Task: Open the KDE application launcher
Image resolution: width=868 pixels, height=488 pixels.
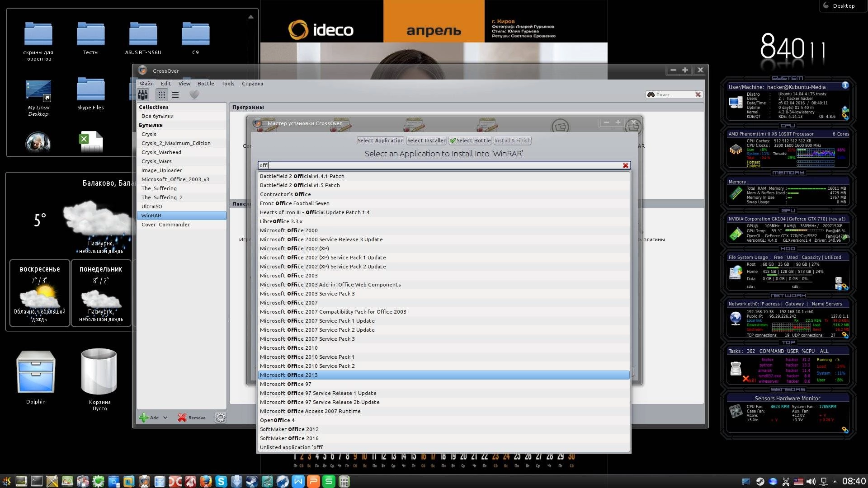Action: (x=6, y=482)
